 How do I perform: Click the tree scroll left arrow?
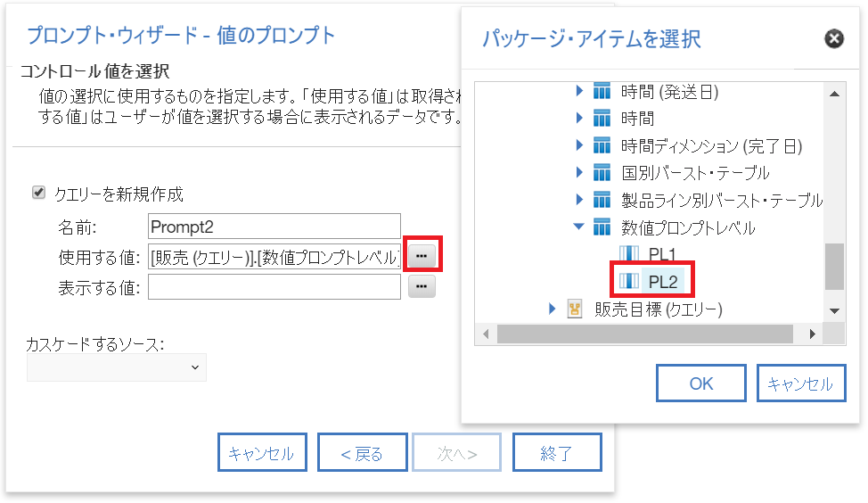click(x=486, y=334)
